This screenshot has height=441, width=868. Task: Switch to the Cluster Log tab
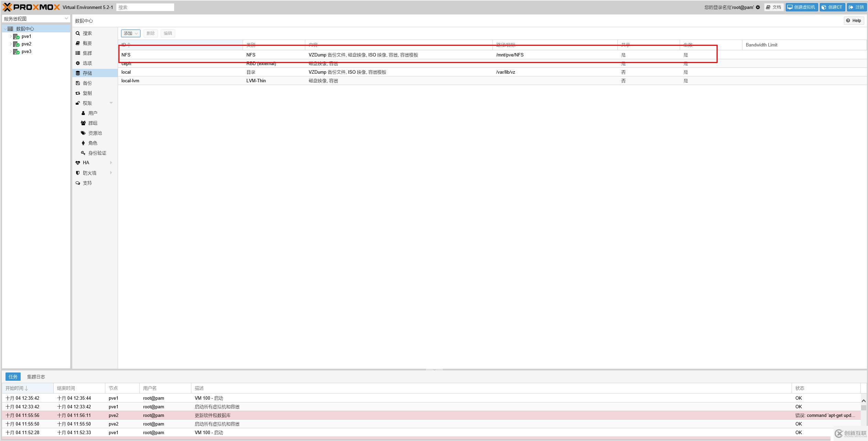pyautogui.click(x=36, y=377)
